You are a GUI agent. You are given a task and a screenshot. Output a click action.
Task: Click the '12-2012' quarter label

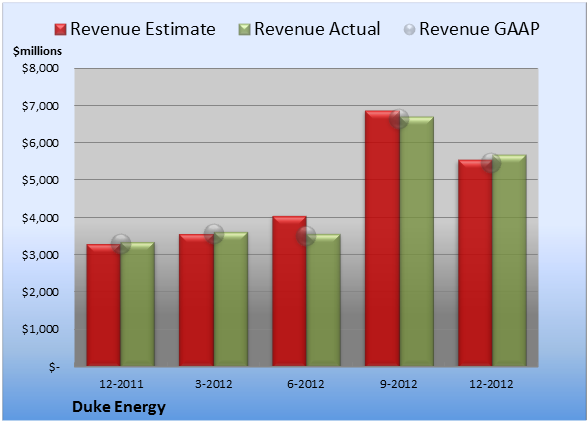click(x=491, y=384)
